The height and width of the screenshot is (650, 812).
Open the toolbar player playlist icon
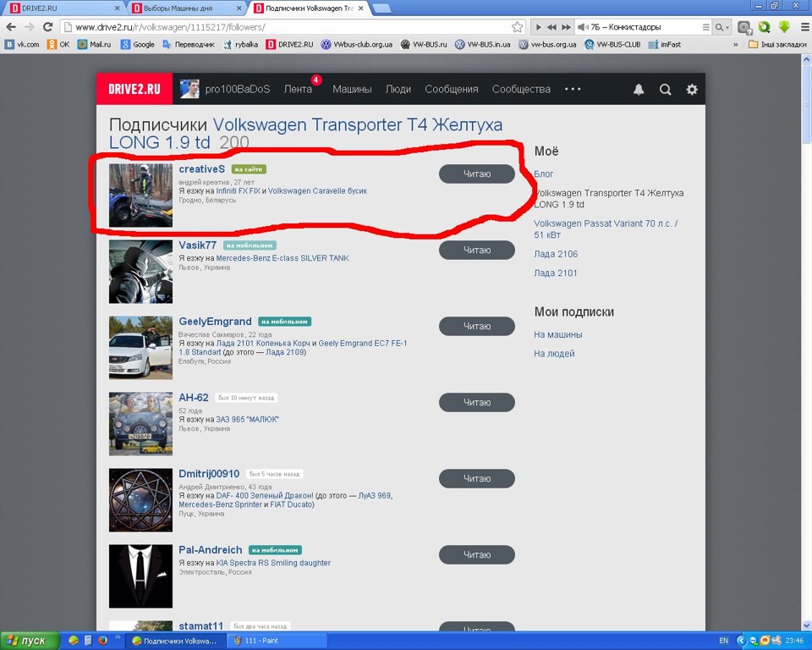click(x=705, y=27)
